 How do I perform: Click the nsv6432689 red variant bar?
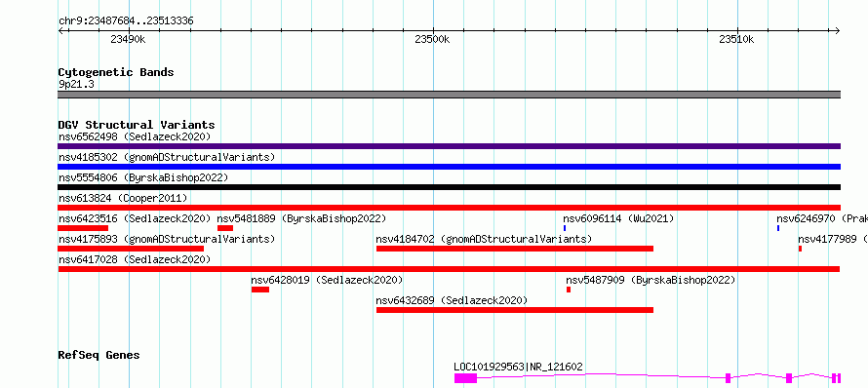(515, 310)
